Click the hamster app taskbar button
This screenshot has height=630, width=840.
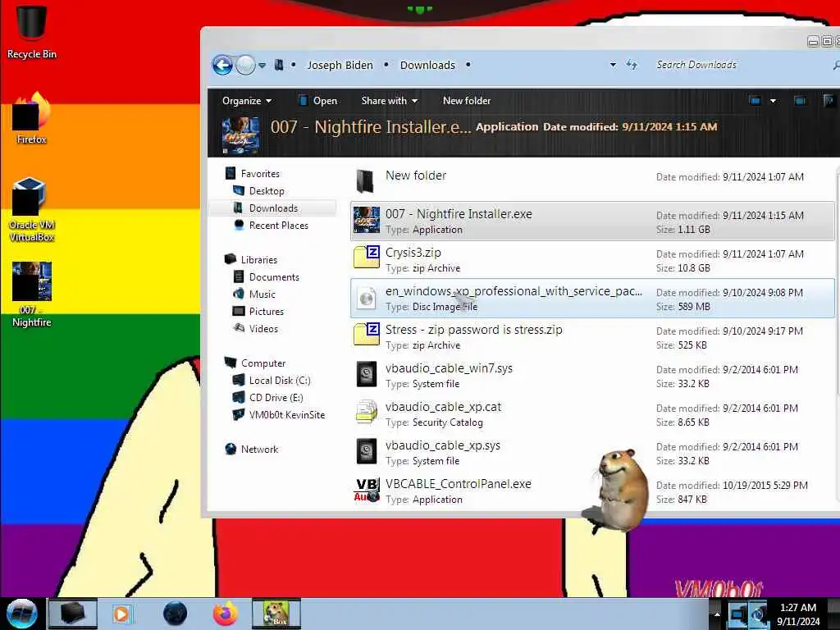point(276,614)
